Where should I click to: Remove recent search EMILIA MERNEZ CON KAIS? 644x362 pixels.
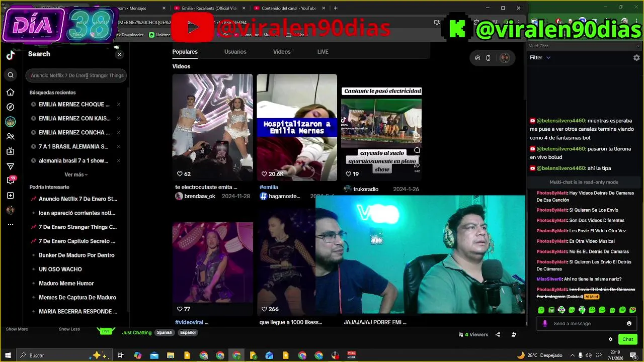[119, 119]
